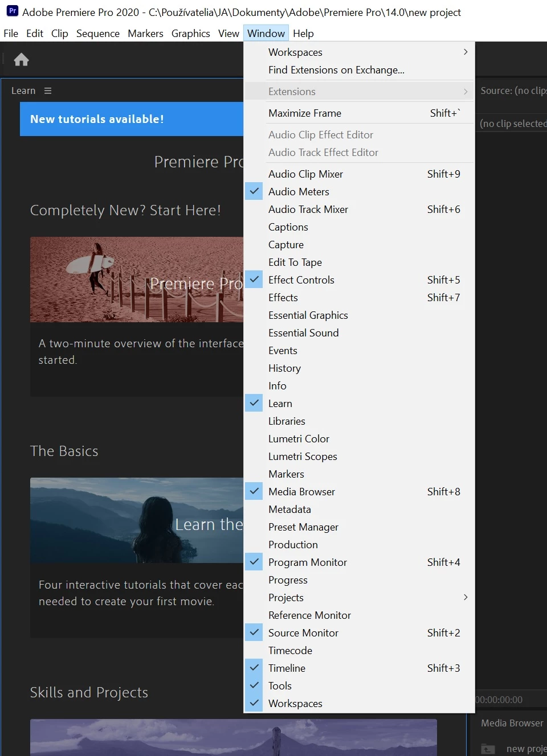
Task: Select the Media Browser tab
Action: click(512, 723)
